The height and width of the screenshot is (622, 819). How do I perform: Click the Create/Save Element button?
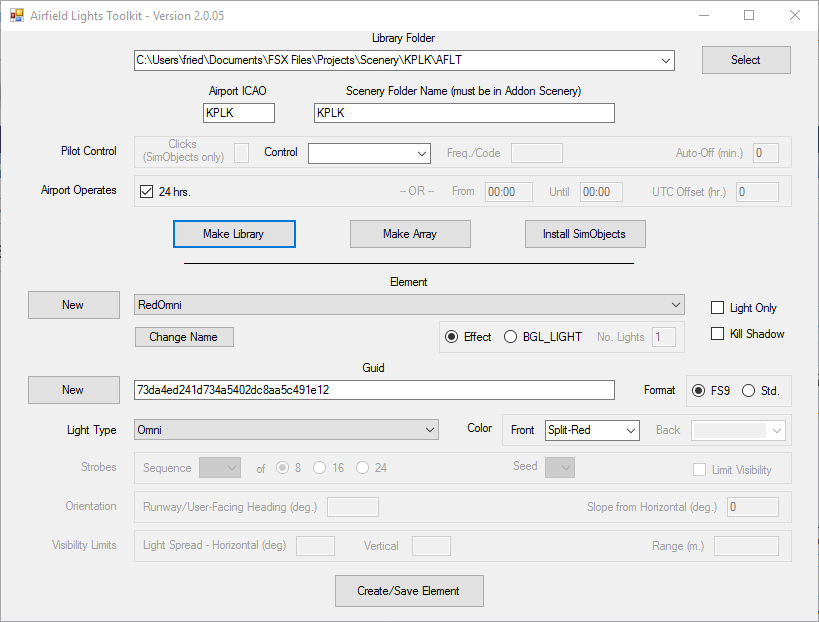point(409,591)
